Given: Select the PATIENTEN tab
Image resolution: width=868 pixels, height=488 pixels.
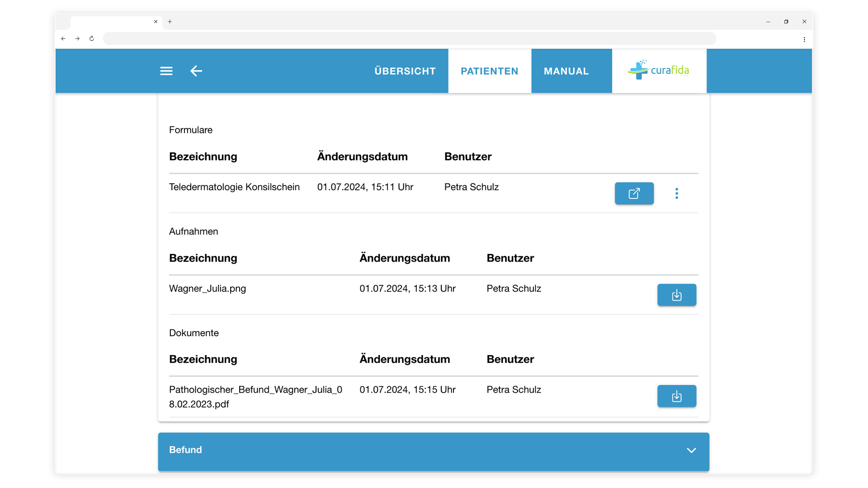Looking at the screenshot, I should coord(490,71).
